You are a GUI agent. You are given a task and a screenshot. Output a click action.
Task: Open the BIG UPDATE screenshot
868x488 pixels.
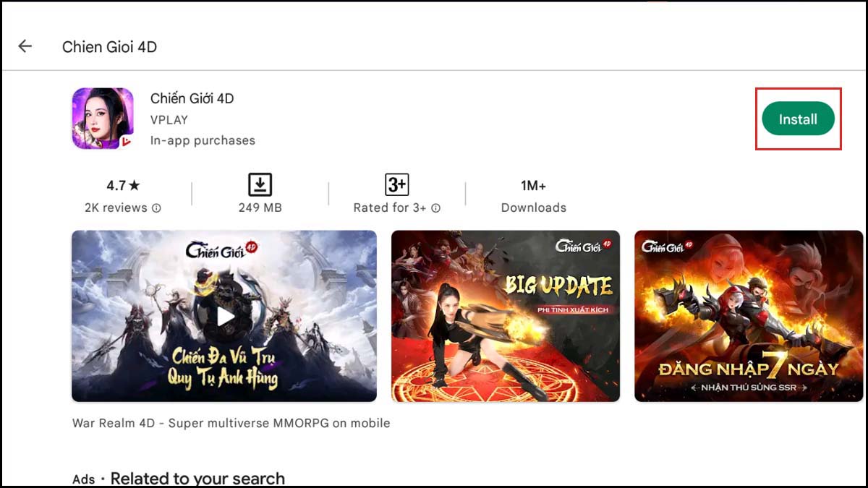point(506,316)
